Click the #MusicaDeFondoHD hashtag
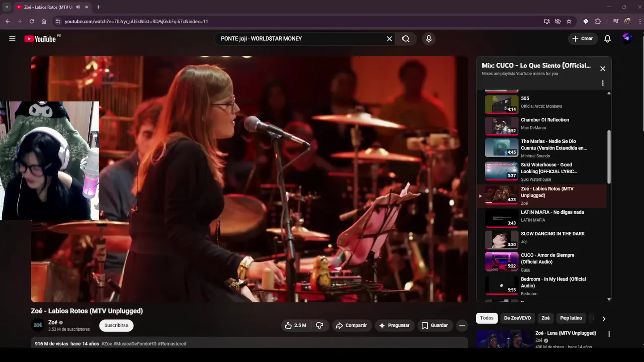Viewport: 644px width, 362px height. coord(135,344)
